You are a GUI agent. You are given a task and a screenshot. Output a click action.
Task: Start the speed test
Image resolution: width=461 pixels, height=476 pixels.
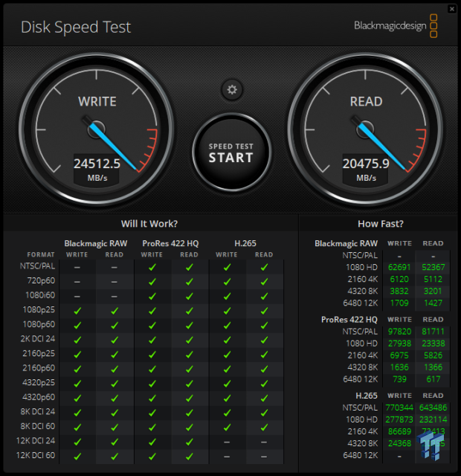231,152
